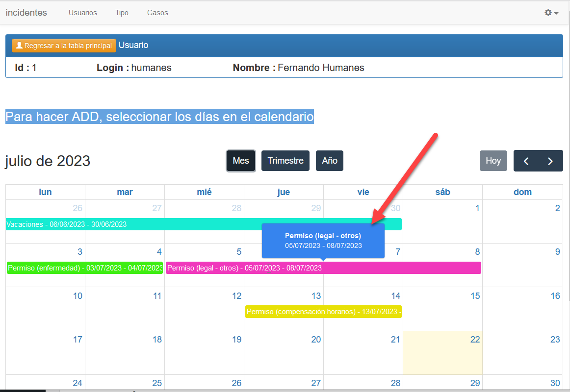Click the left chevron to go back a month
Screen dimensions: 570x392
[526, 161]
